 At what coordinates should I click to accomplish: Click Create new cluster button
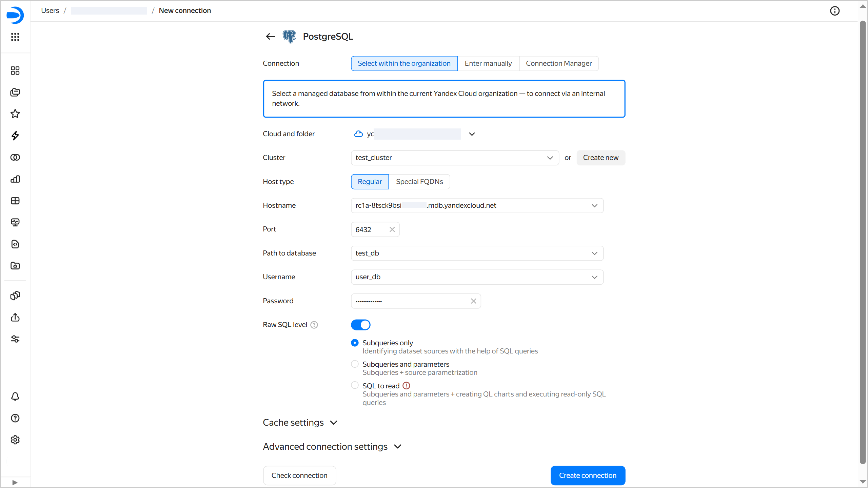(x=601, y=158)
